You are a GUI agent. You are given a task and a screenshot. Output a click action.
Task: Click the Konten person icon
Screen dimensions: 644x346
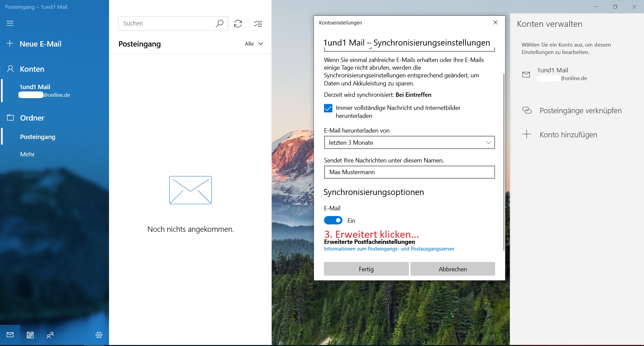(10, 69)
